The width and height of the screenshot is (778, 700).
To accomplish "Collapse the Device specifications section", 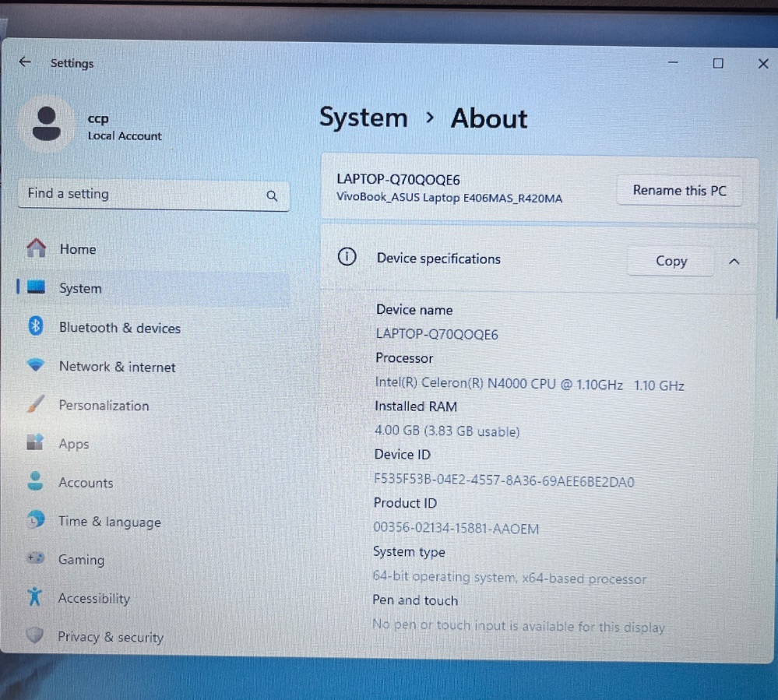I will tap(734, 262).
